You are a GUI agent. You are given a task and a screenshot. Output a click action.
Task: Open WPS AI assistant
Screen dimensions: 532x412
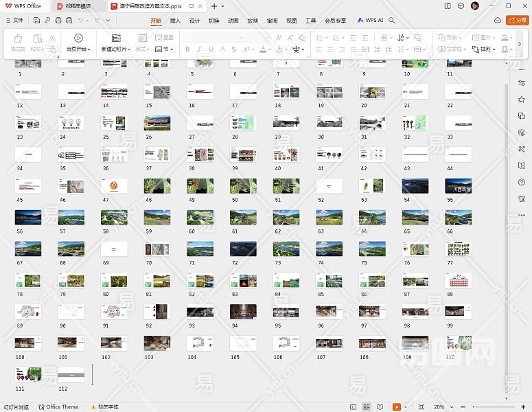pyautogui.click(x=371, y=21)
